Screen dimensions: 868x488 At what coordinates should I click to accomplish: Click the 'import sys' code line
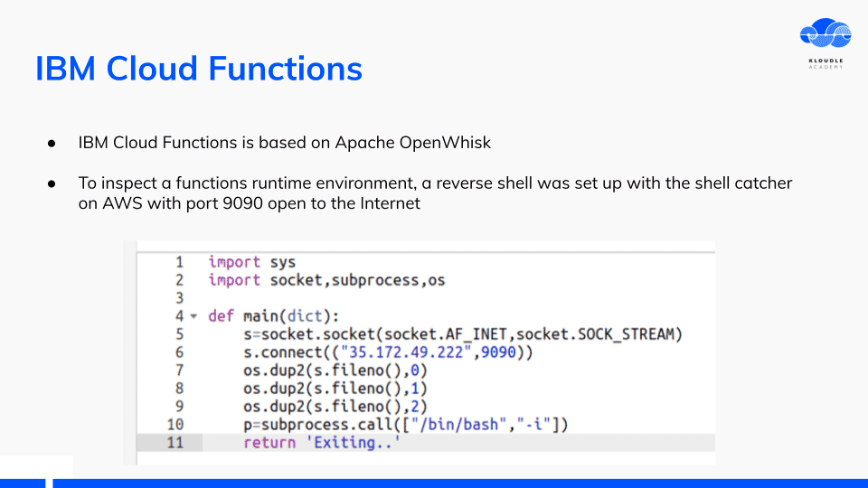tap(252, 262)
